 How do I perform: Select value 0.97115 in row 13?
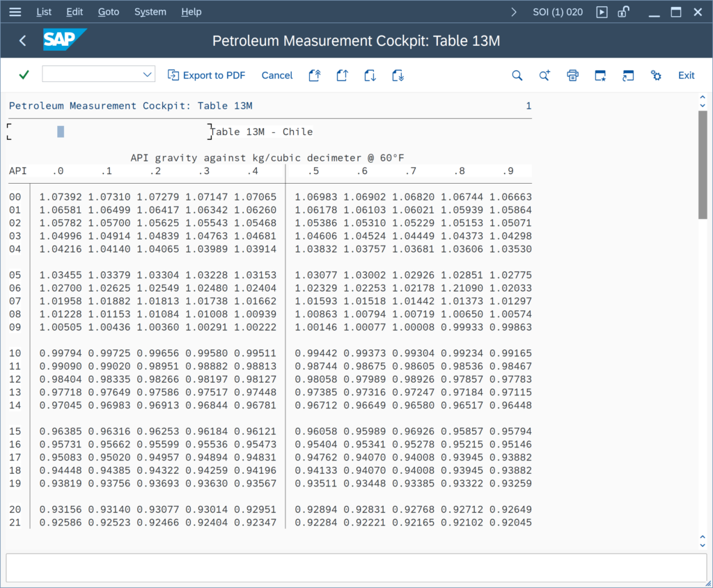pyautogui.click(x=510, y=392)
